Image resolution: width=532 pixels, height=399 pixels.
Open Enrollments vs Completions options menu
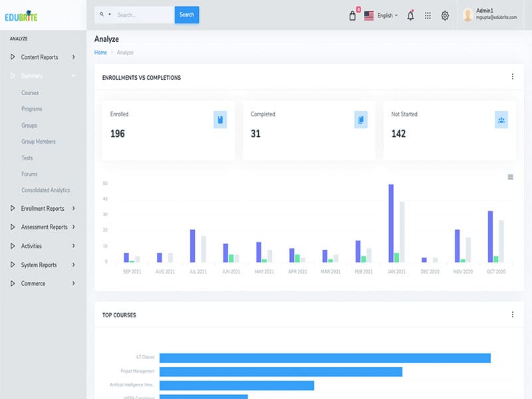coord(512,77)
